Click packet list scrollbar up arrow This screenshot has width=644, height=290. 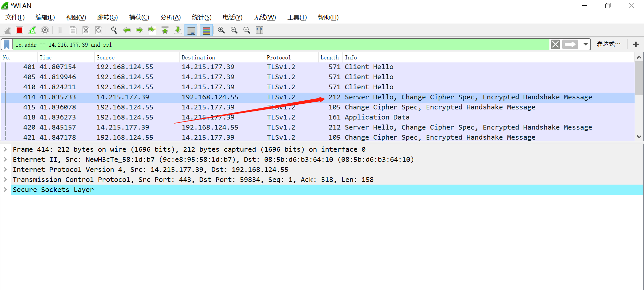(x=639, y=57)
